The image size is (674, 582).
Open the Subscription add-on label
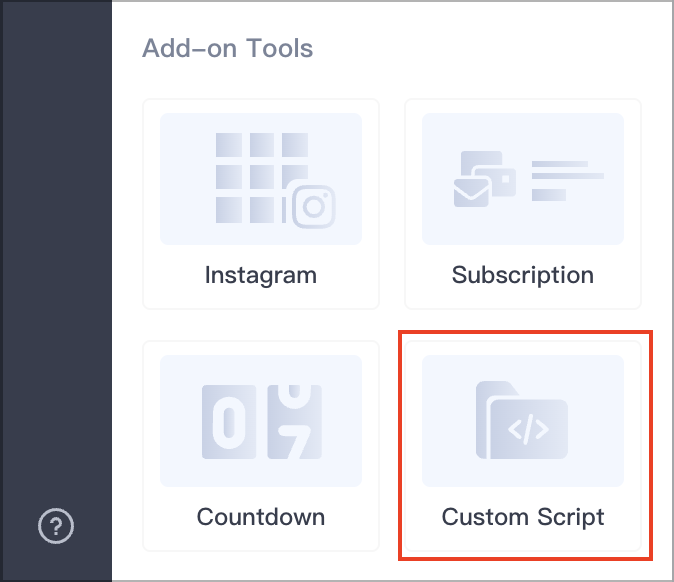(523, 275)
